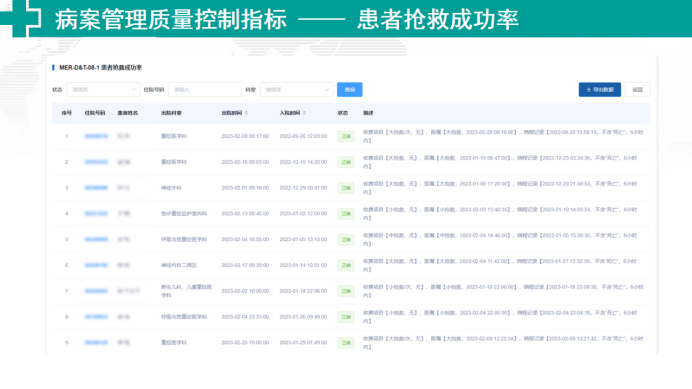Click row 9 description text cell
Image resolution: width=692 pixels, height=389 pixels.
point(503,343)
